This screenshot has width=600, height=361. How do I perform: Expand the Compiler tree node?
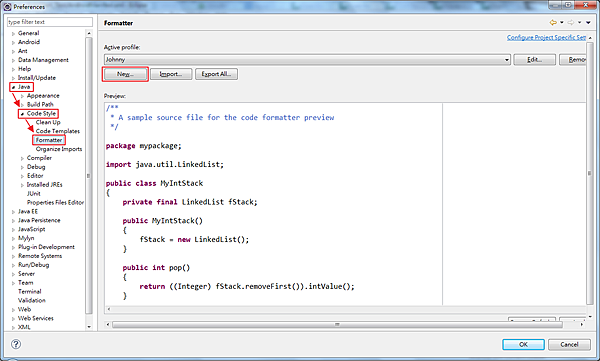click(x=22, y=158)
